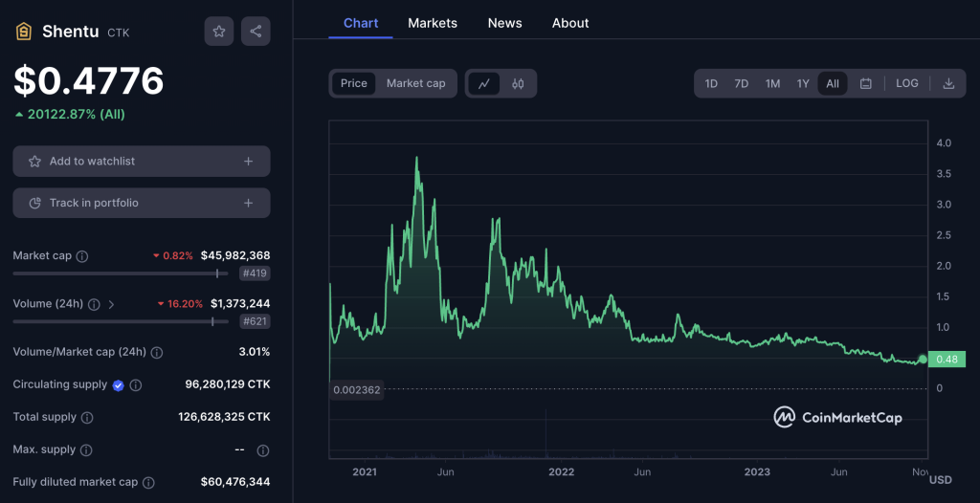980x503 pixels.
Task: Set chart range to 1D
Action: (x=711, y=84)
